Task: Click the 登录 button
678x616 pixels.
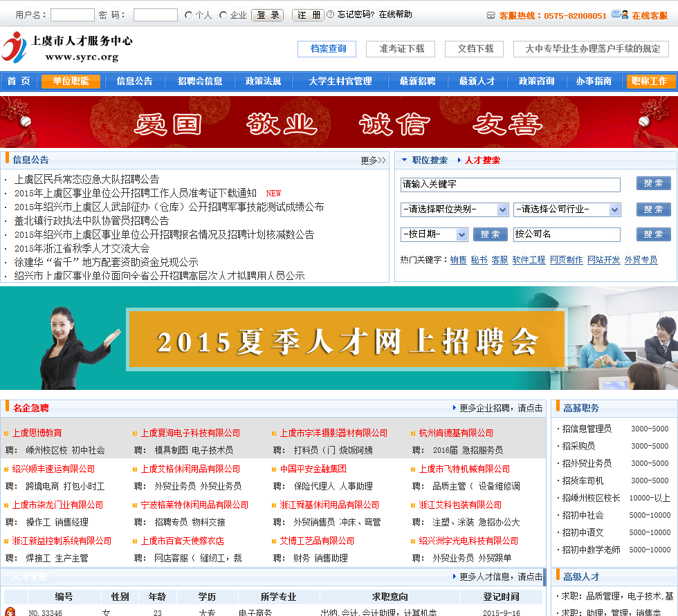Action: [x=268, y=15]
